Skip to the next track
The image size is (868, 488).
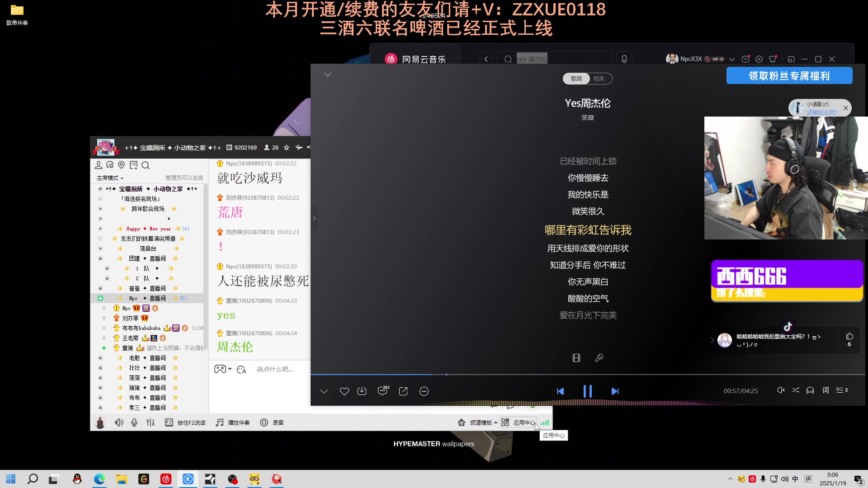[615, 391]
